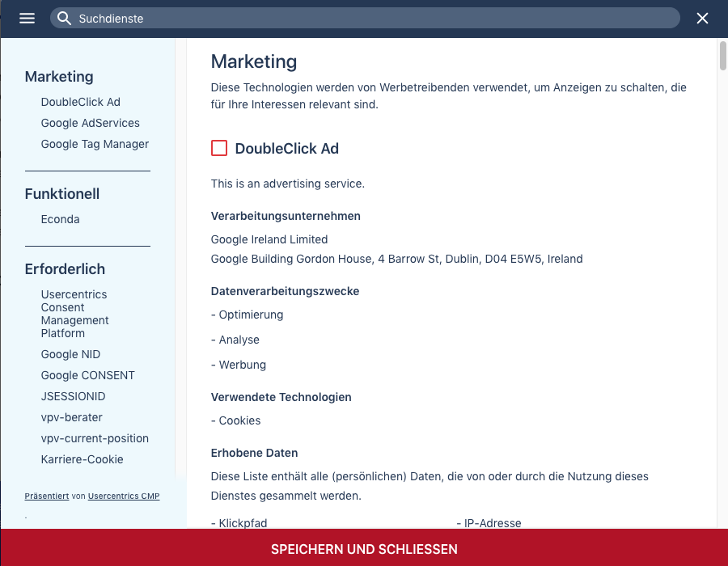This screenshot has height=566, width=728.
Task: Click the Google Building Gordon House address
Action: coord(396,259)
